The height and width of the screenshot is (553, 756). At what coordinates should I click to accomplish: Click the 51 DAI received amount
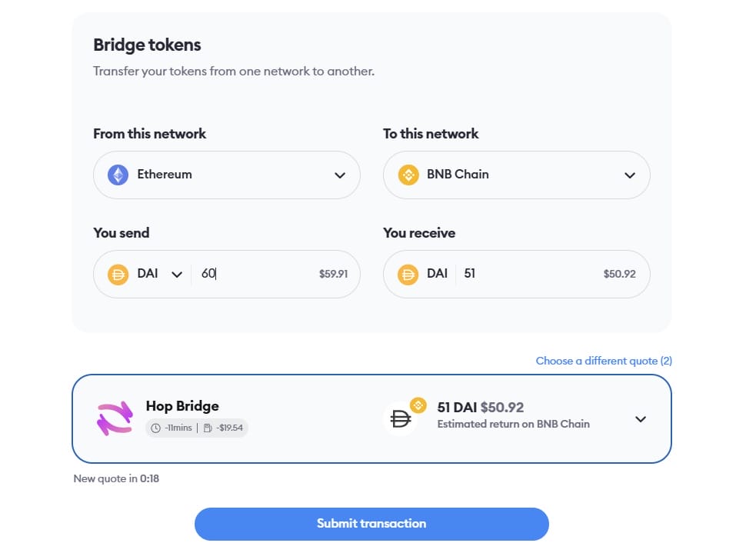[469, 274]
